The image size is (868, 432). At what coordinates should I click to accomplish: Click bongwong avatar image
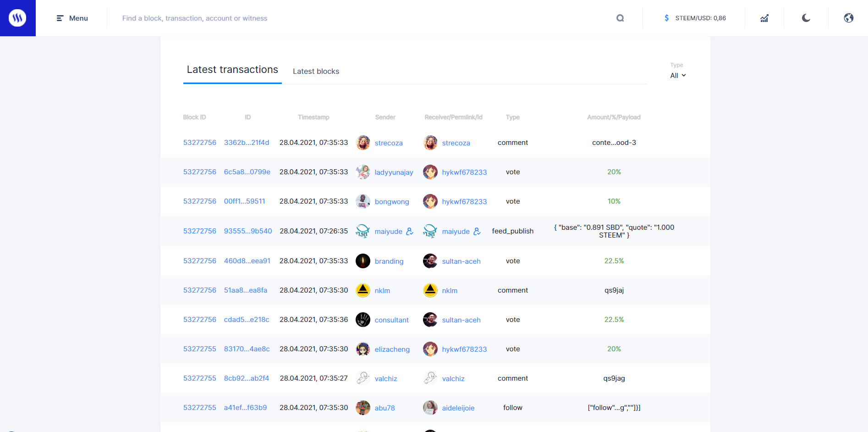click(x=363, y=201)
